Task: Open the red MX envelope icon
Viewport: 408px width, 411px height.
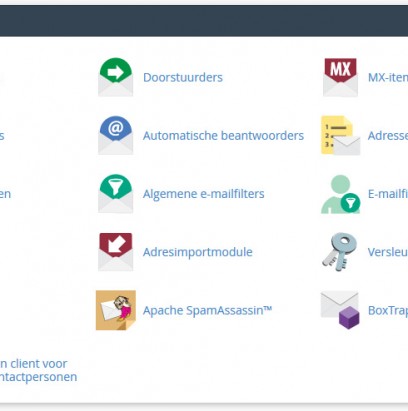Action: (x=340, y=77)
